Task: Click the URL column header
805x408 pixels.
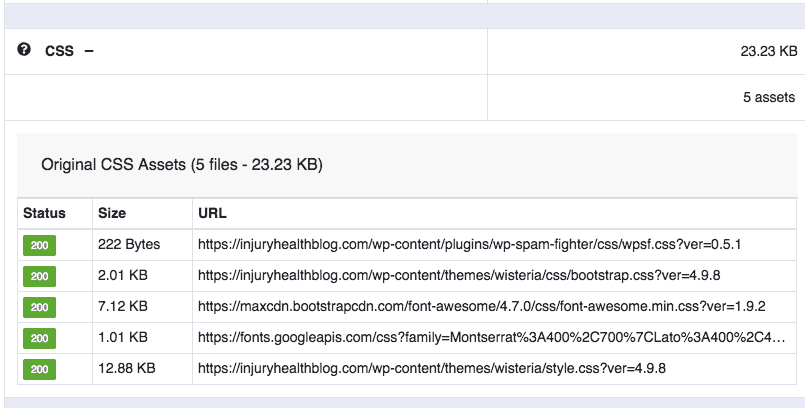Action: tap(213, 213)
